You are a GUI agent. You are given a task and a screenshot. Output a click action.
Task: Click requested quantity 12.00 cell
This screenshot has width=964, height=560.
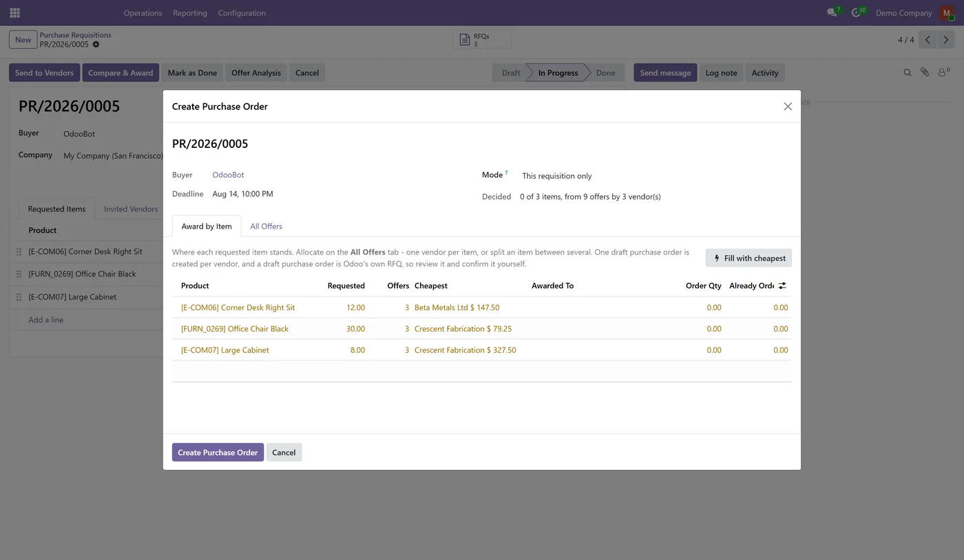point(355,308)
